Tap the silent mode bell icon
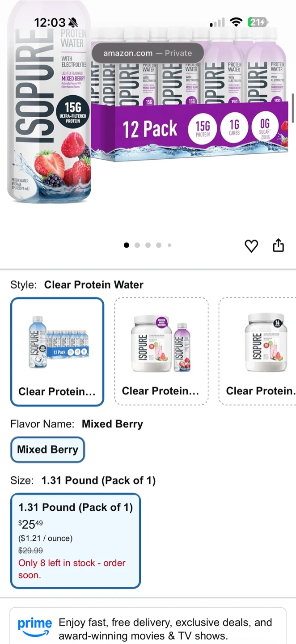The height and width of the screenshot is (644, 296). 73,22
